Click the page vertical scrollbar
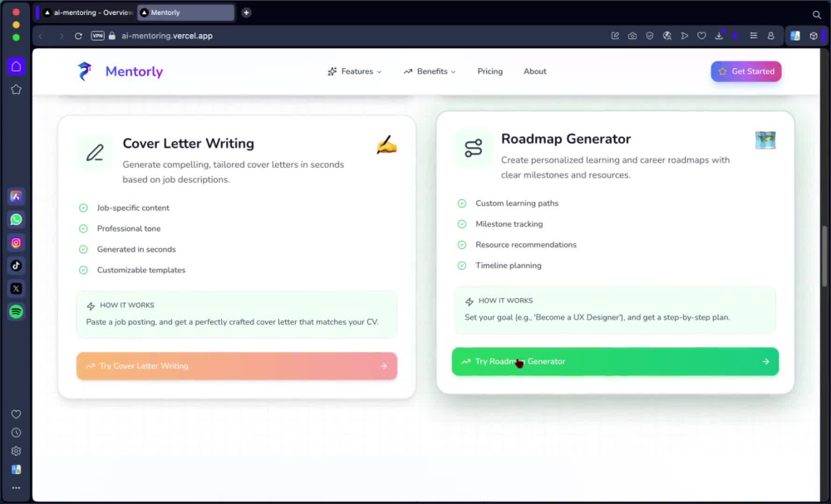831x504 pixels. coord(824,257)
